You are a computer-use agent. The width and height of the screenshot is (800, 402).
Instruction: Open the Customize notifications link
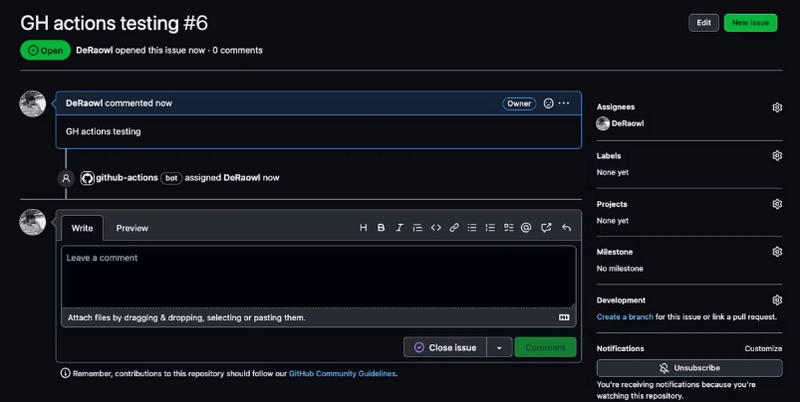[763, 348]
